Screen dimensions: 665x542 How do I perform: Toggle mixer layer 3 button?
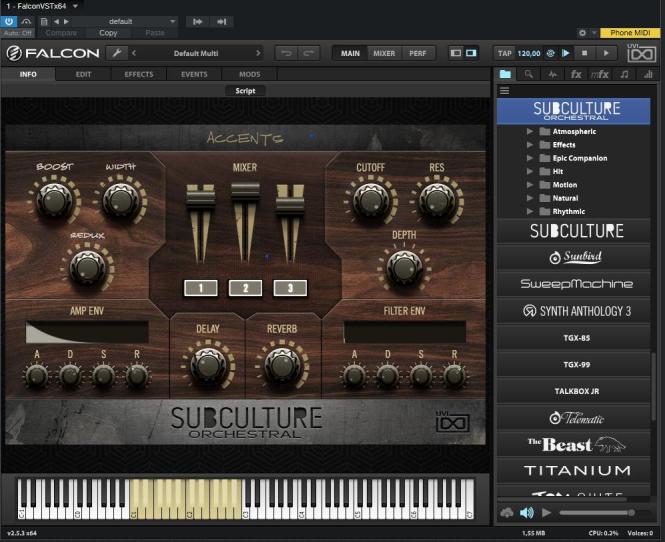290,288
